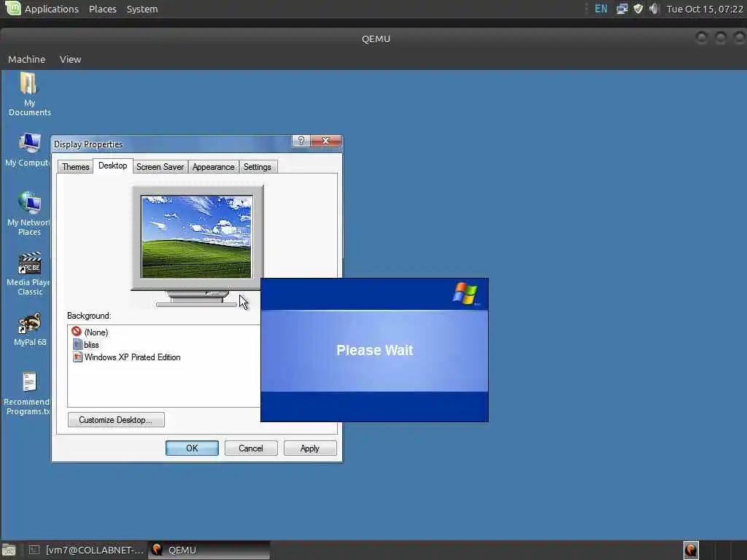Click the Customize Desktop button
The width and height of the screenshot is (747, 560).
pyautogui.click(x=116, y=419)
